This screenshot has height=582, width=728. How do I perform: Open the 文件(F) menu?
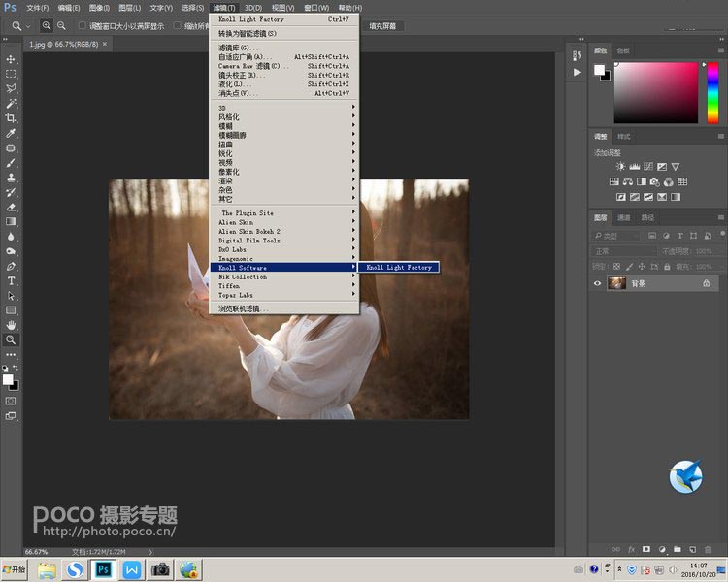38,8
